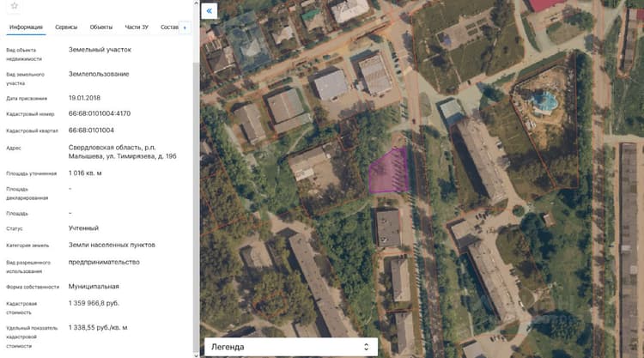Click the red-roofed building at map top right

click(x=547, y=5)
